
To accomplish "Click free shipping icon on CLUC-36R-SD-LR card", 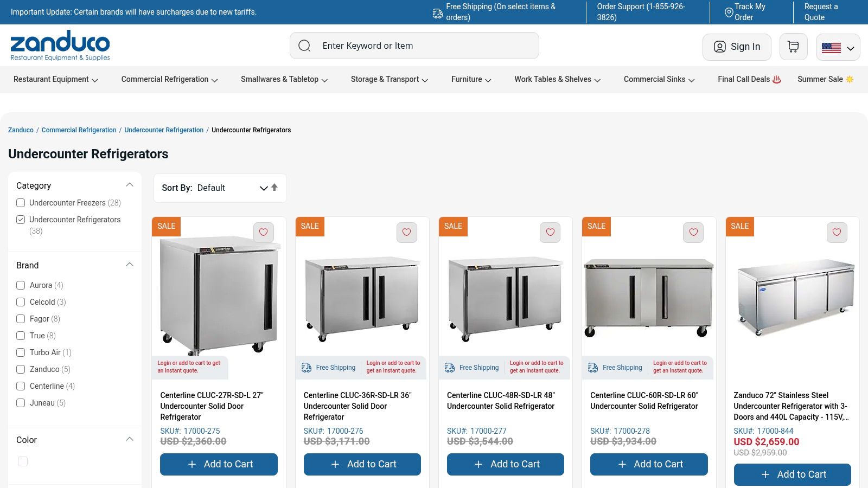I will 307,368.
